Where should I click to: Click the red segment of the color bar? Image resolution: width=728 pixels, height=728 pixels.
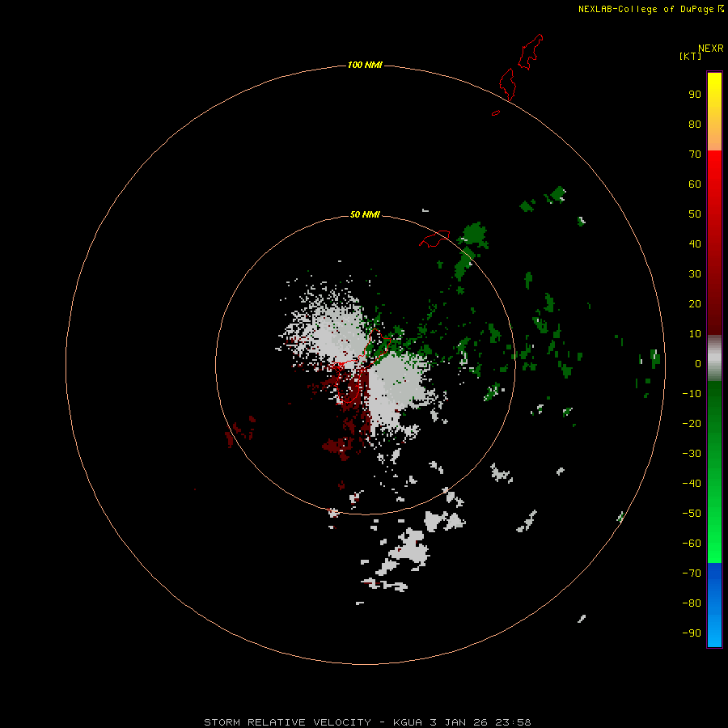pos(714,243)
